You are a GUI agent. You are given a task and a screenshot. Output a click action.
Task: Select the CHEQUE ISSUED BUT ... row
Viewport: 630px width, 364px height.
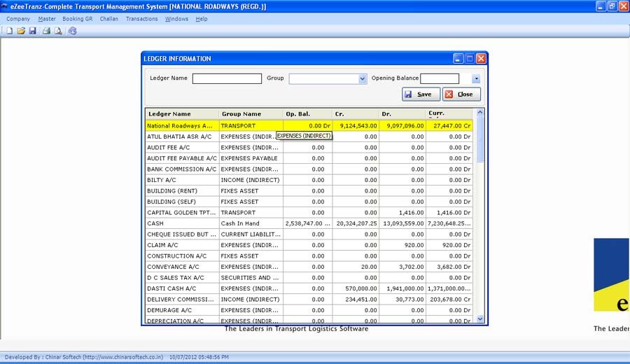(x=309, y=234)
